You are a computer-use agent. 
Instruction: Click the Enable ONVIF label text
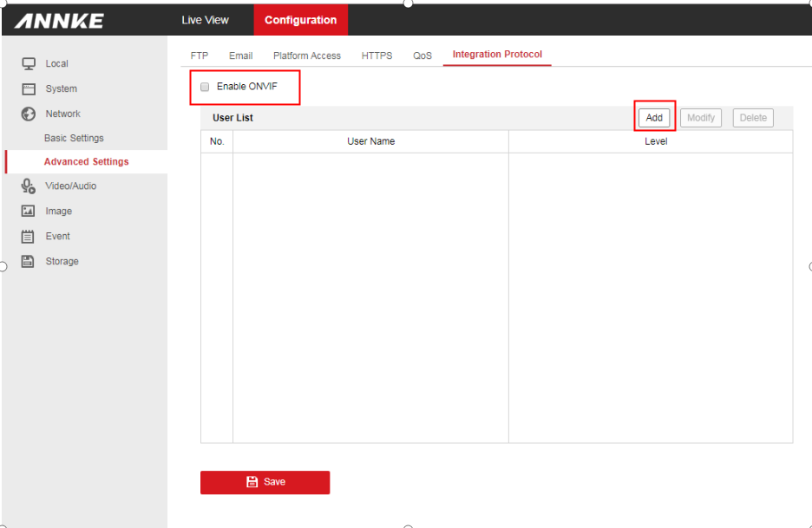pyautogui.click(x=247, y=87)
